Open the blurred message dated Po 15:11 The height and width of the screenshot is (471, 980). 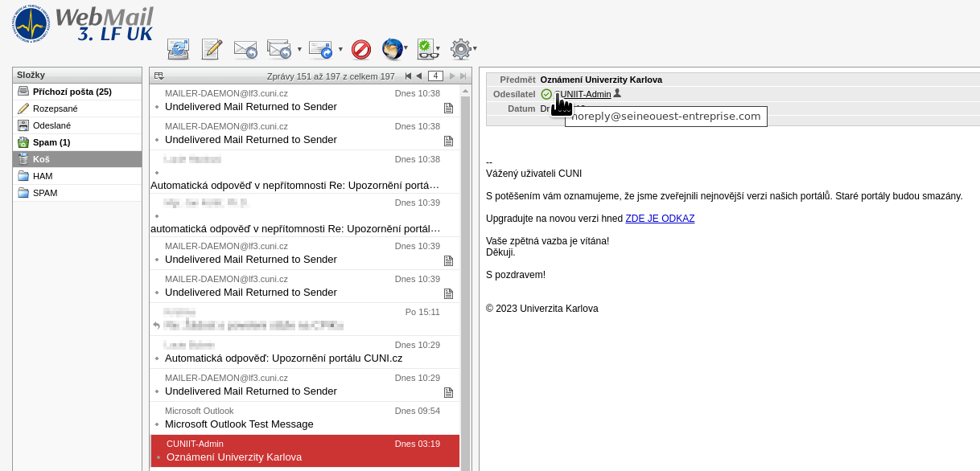click(305, 319)
